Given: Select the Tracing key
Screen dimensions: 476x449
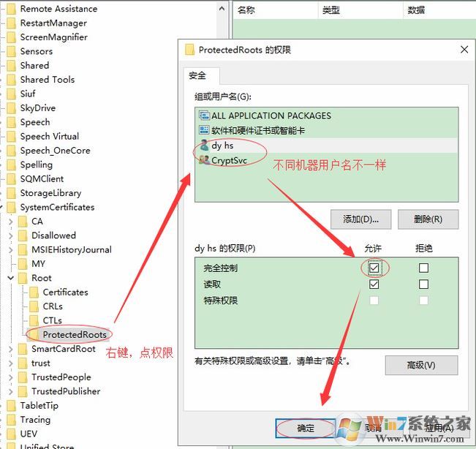Looking at the screenshot, I should [x=35, y=420].
